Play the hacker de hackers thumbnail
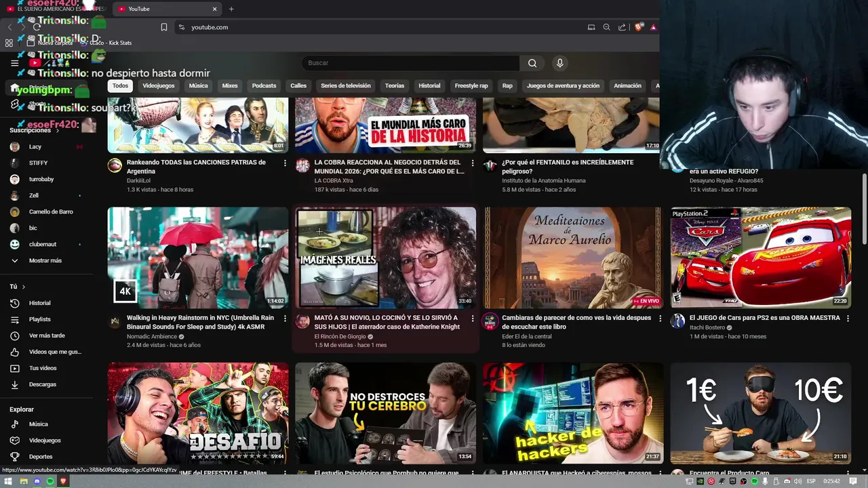 click(573, 413)
